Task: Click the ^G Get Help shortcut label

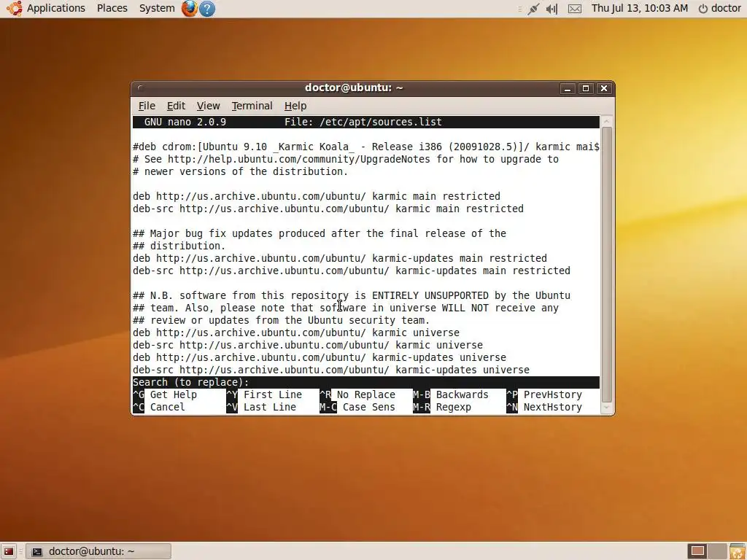Action: coord(165,394)
